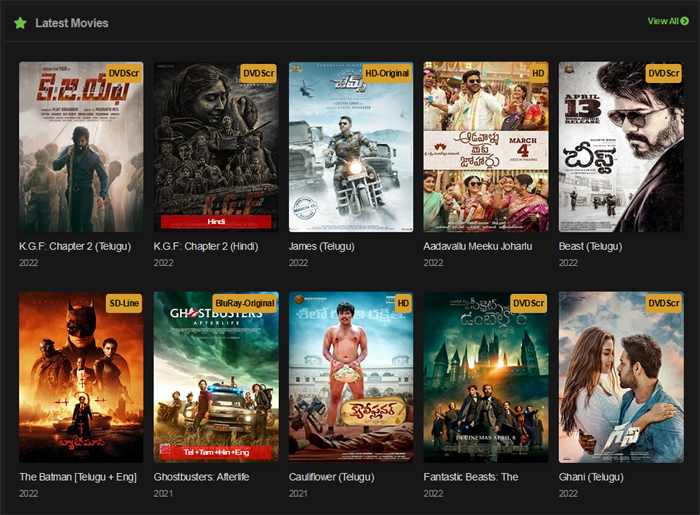700x515 pixels.
Task: Click the SD-Line badge on Batman poster
Action: tap(124, 303)
